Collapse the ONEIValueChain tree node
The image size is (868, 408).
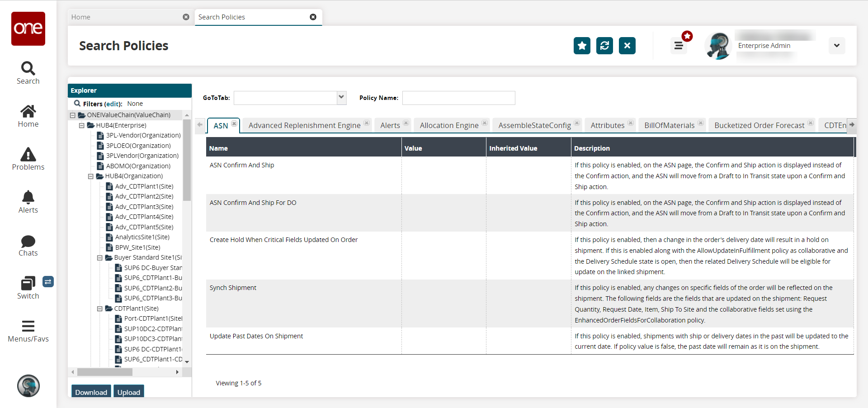[x=73, y=115]
